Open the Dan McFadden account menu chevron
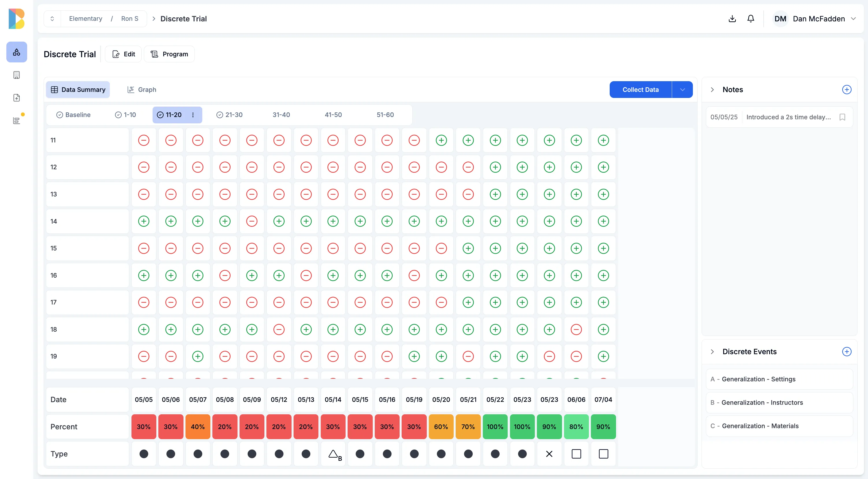This screenshot has height=479, width=868. [853, 19]
